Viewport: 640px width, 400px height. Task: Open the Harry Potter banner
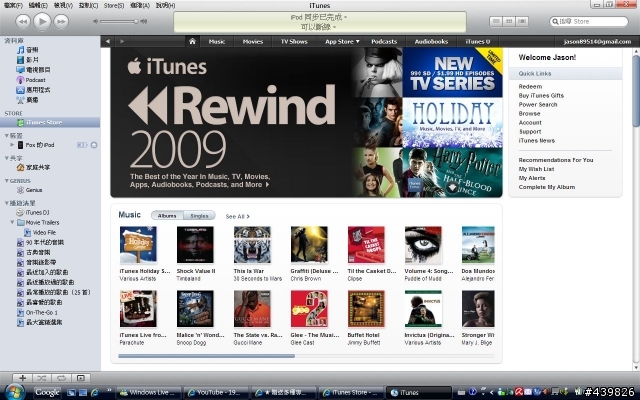click(452, 173)
